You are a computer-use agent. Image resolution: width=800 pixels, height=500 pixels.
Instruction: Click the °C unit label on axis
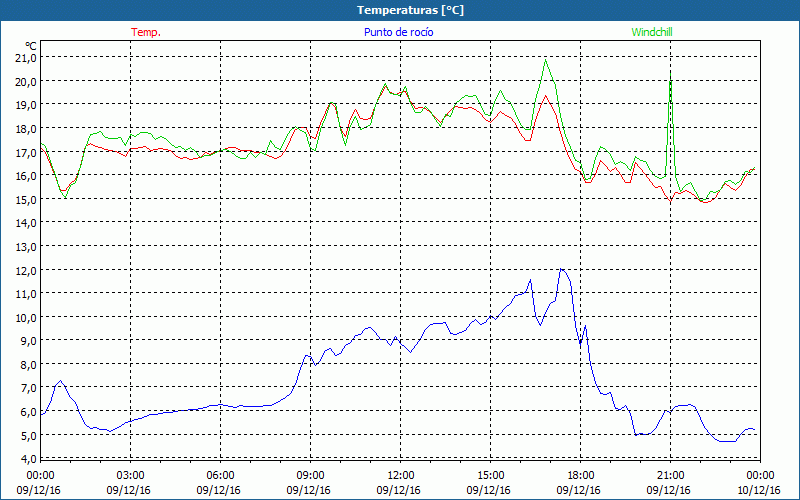point(30,46)
